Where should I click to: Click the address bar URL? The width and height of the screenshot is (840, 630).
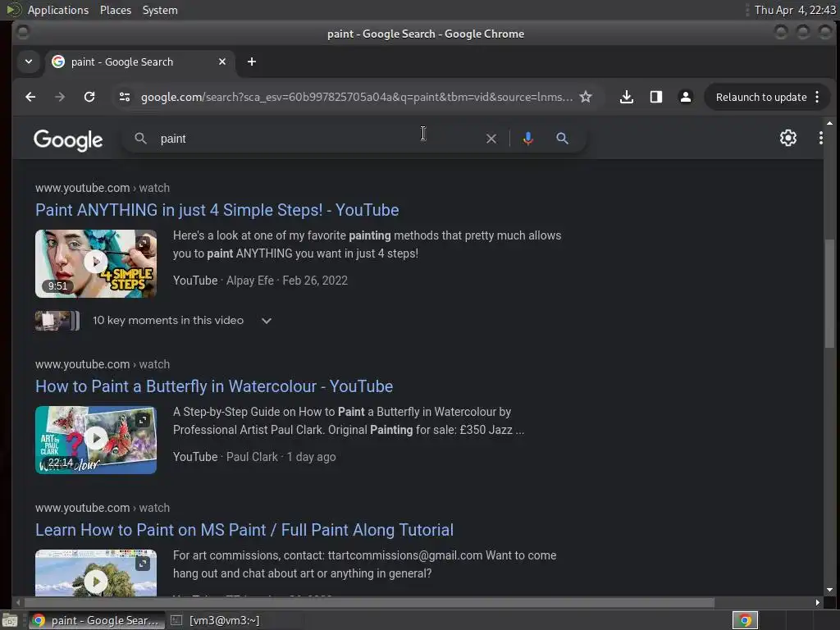[x=356, y=97]
